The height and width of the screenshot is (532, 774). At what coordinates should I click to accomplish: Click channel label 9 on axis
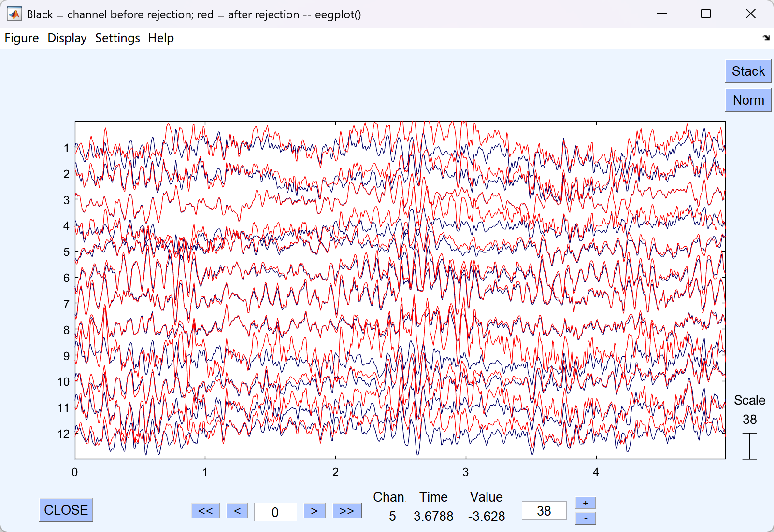coord(66,356)
